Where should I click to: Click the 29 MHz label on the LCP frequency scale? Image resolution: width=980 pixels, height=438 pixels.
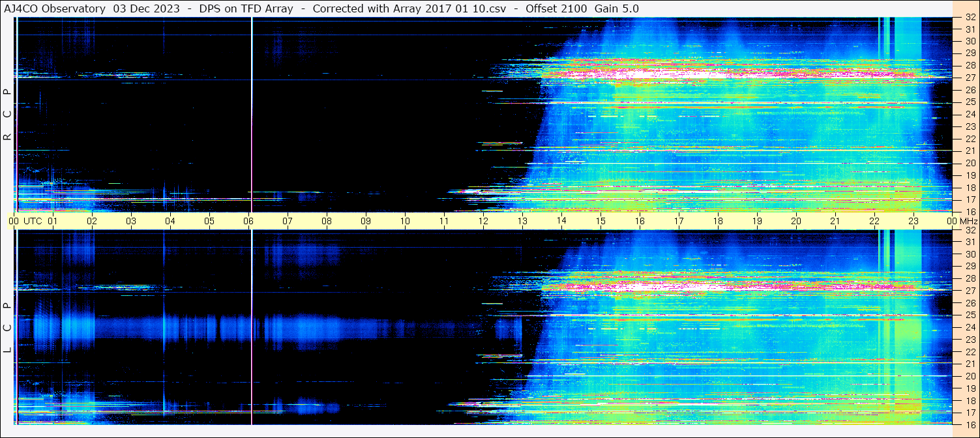pos(970,267)
